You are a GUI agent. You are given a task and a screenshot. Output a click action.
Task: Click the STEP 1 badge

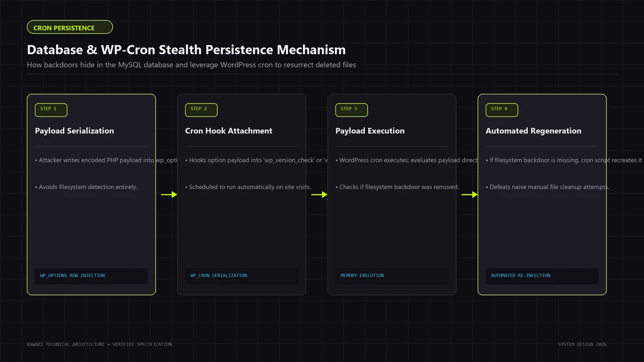point(51,110)
